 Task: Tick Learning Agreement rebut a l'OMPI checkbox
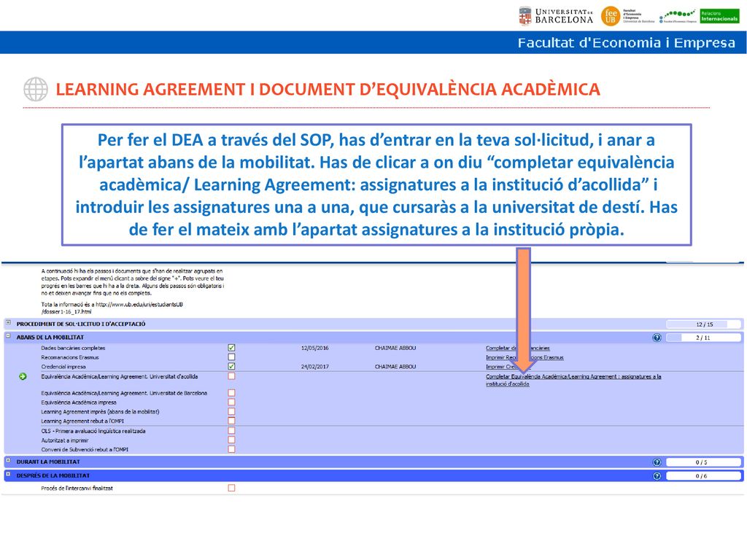231,421
